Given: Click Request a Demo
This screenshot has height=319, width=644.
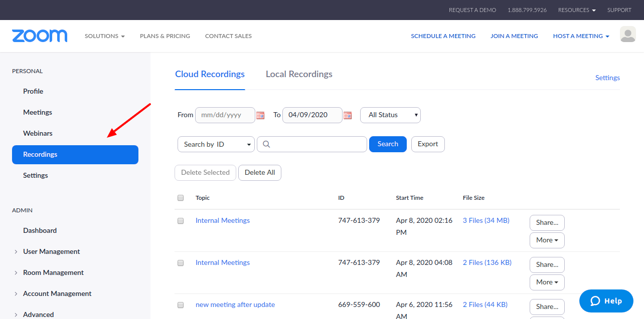Looking at the screenshot, I should point(472,10).
